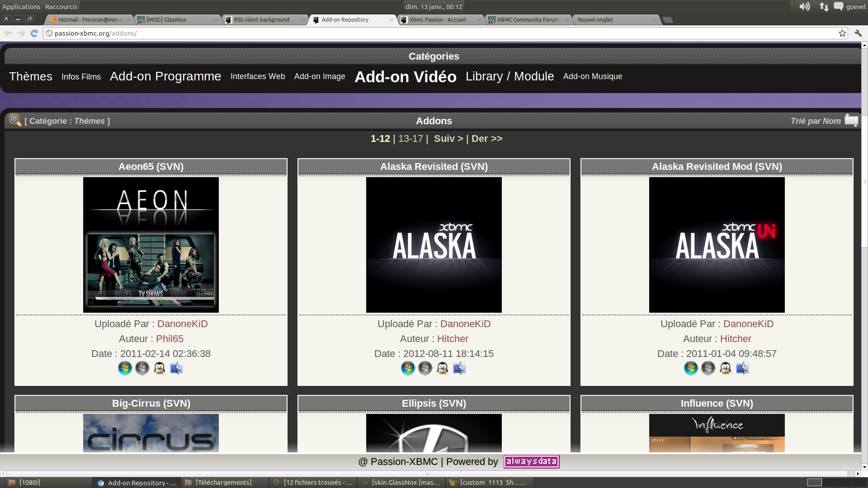Open the Add-on Programme category
The height and width of the screenshot is (488, 868).
tap(165, 76)
